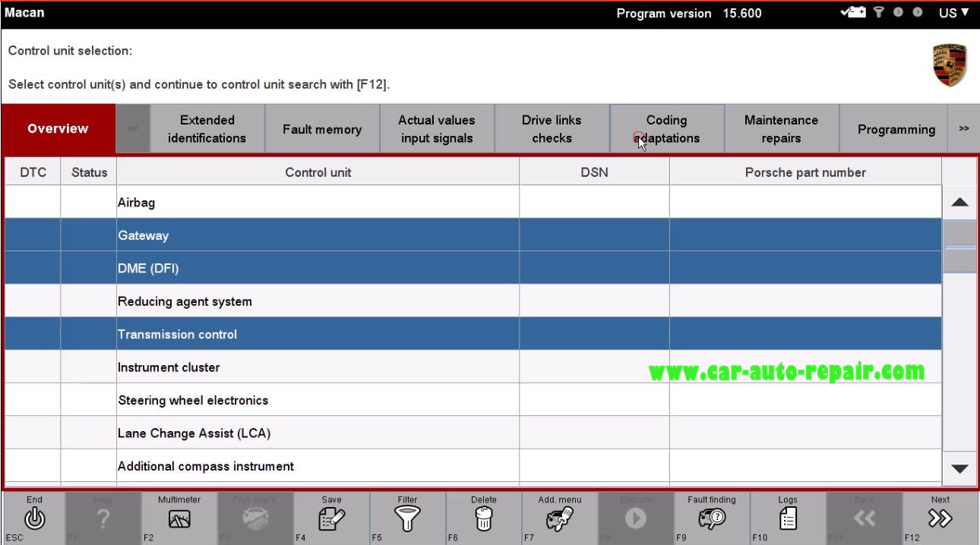The height and width of the screenshot is (545, 980).
Task: Click the Save icon
Action: [331, 518]
